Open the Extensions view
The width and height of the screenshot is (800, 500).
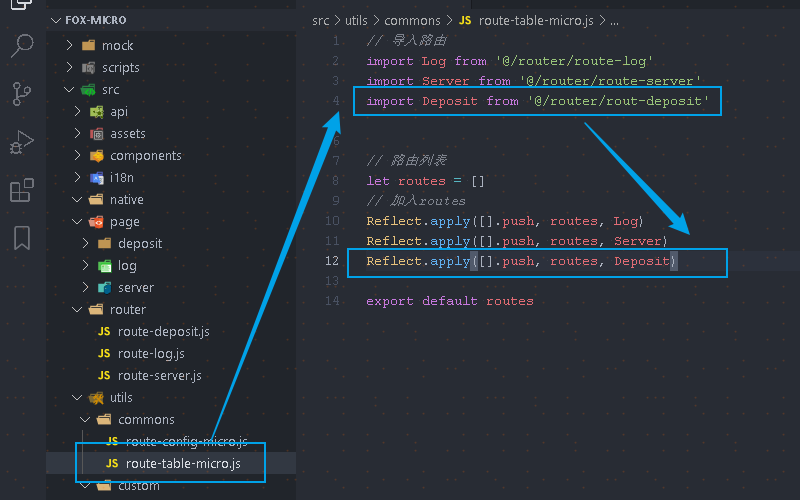click(x=22, y=190)
